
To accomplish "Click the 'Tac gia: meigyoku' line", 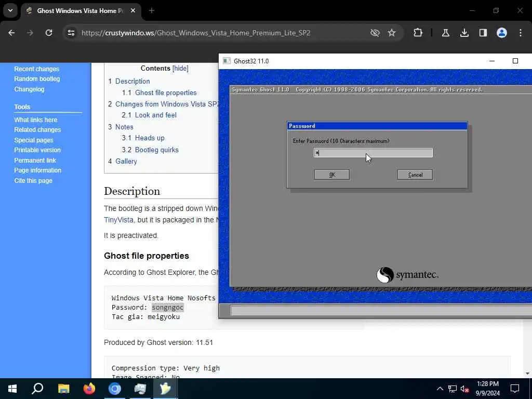I will coord(145,317).
